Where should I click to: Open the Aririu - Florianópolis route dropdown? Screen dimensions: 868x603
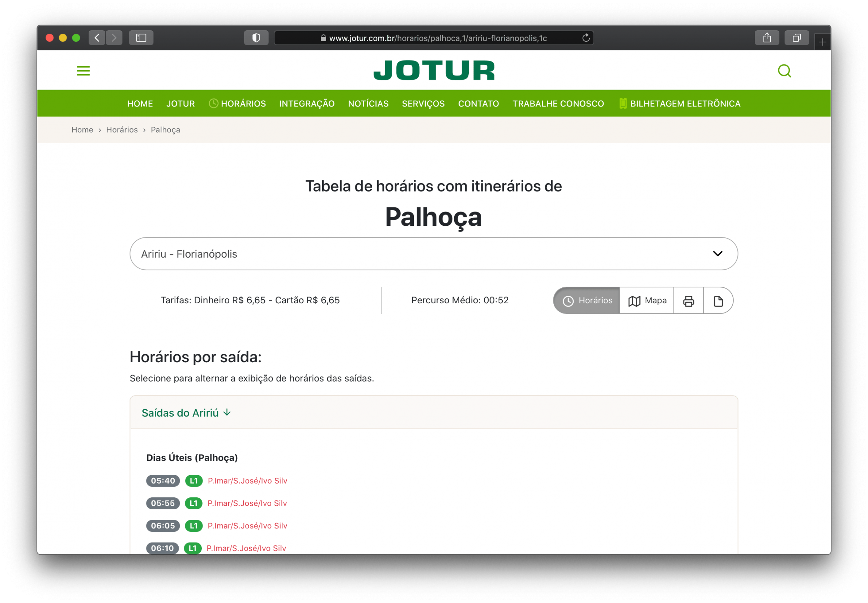434,253
